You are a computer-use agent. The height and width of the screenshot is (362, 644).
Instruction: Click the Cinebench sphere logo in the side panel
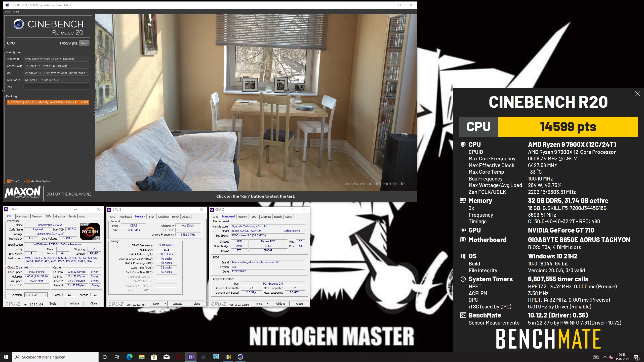pyautogui.click(x=19, y=24)
